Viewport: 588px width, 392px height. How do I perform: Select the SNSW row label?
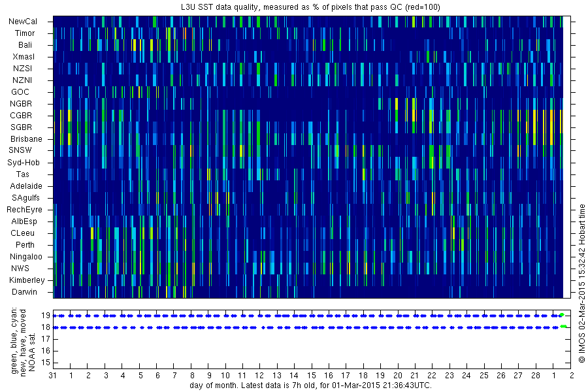point(20,150)
